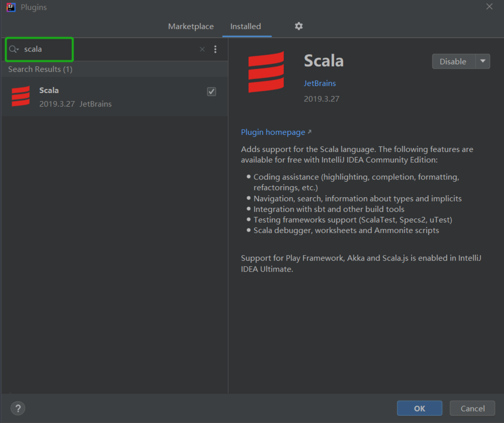The width and height of the screenshot is (504, 423).
Task: Click the Cancel button
Action: pos(472,408)
